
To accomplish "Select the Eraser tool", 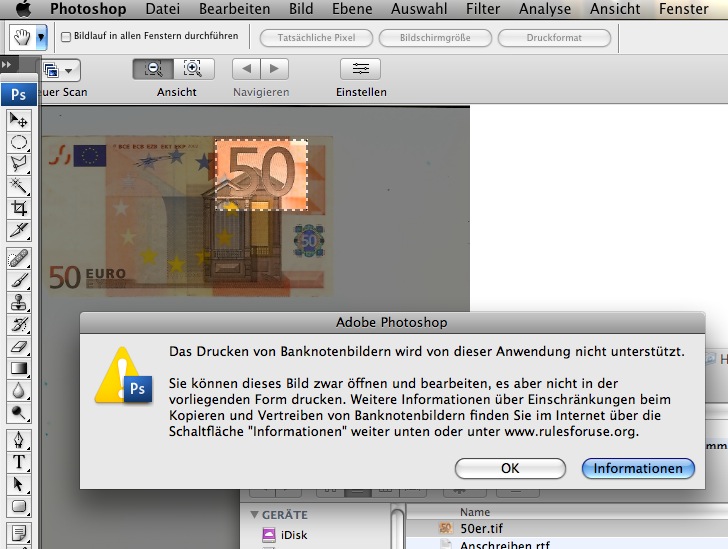I will [19, 346].
